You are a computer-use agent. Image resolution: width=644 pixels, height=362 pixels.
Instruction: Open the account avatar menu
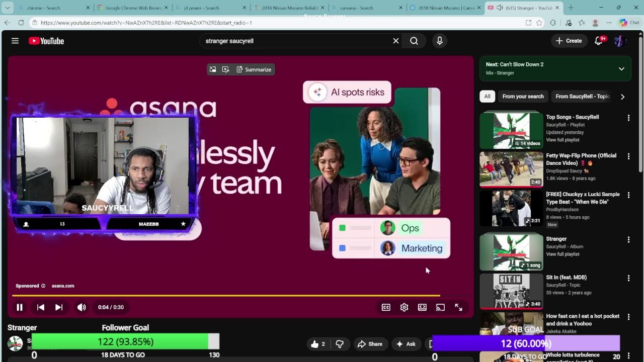[620, 41]
